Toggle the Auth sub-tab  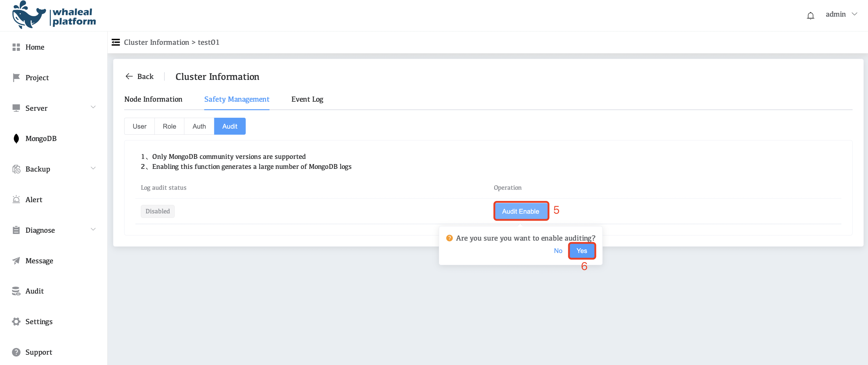tap(199, 126)
